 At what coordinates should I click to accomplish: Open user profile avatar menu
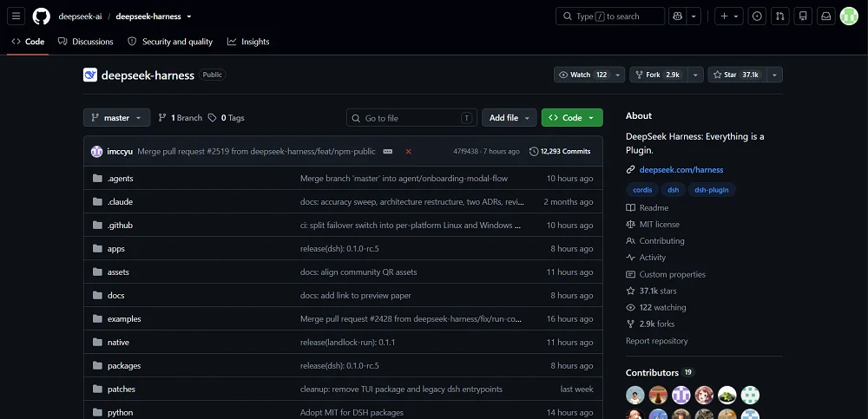pos(849,16)
